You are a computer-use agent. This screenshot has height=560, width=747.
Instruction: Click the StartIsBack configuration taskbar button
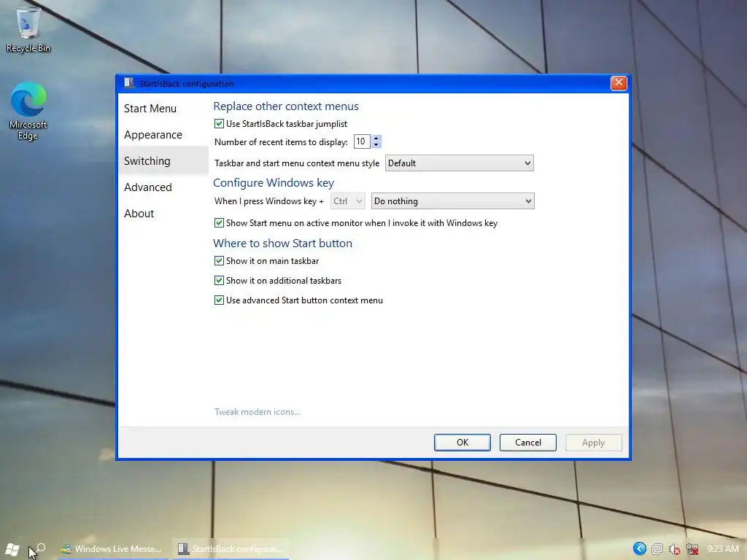[231, 549]
